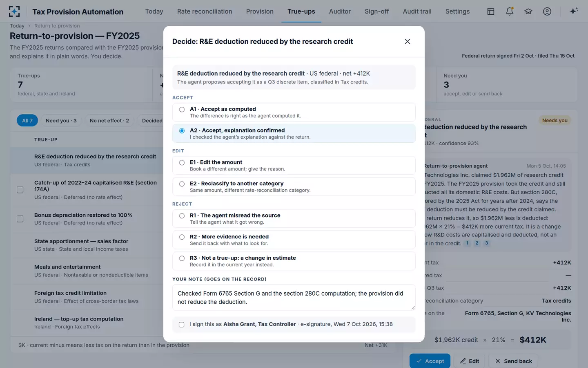
Task: Open the graduation cap help icon
Action: (x=528, y=11)
